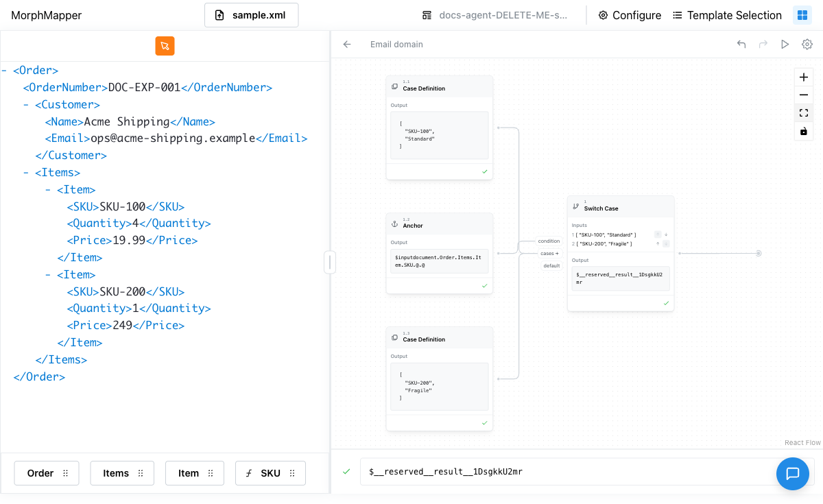
Task: Move the SKU-200 Fragile case up
Action: 658,243
